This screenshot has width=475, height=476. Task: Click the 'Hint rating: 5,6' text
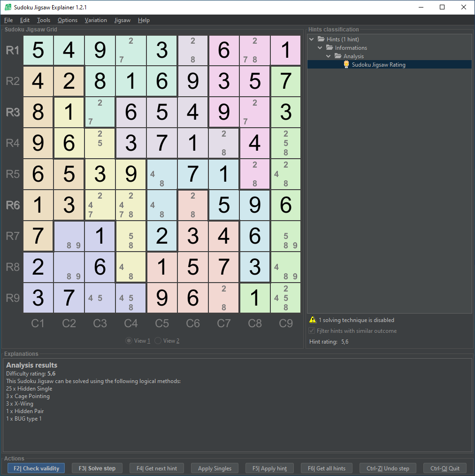(x=329, y=342)
